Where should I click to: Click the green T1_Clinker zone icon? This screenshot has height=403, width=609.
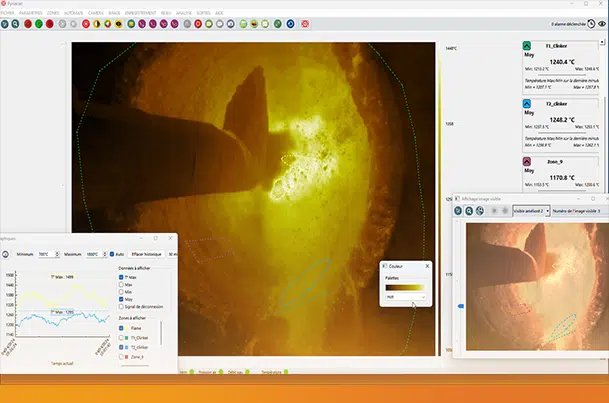pyautogui.click(x=528, y=46)
